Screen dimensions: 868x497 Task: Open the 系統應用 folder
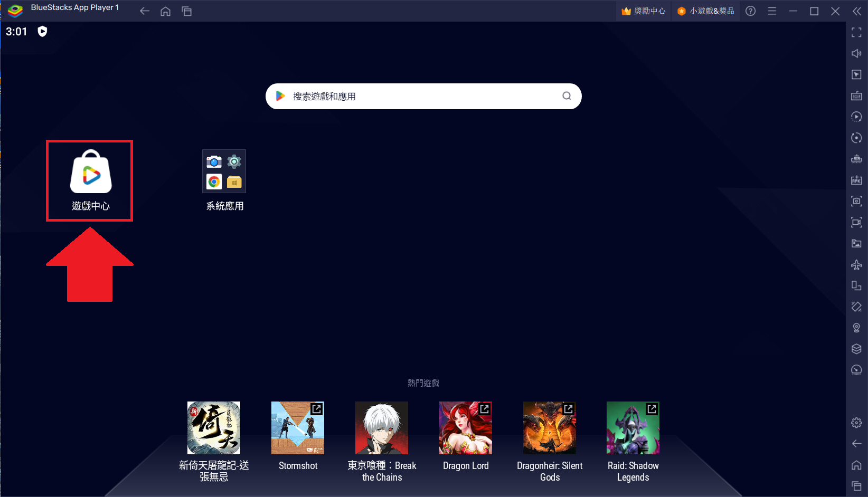224,180
